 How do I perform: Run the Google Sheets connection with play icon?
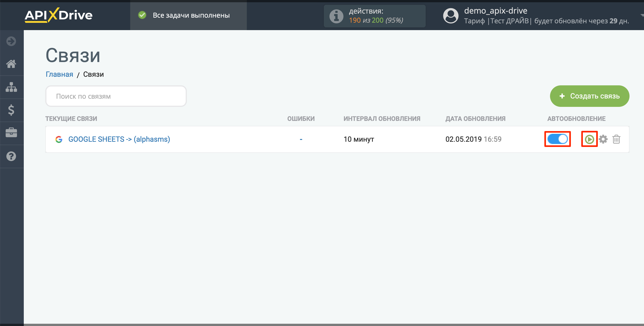[589, 139]
